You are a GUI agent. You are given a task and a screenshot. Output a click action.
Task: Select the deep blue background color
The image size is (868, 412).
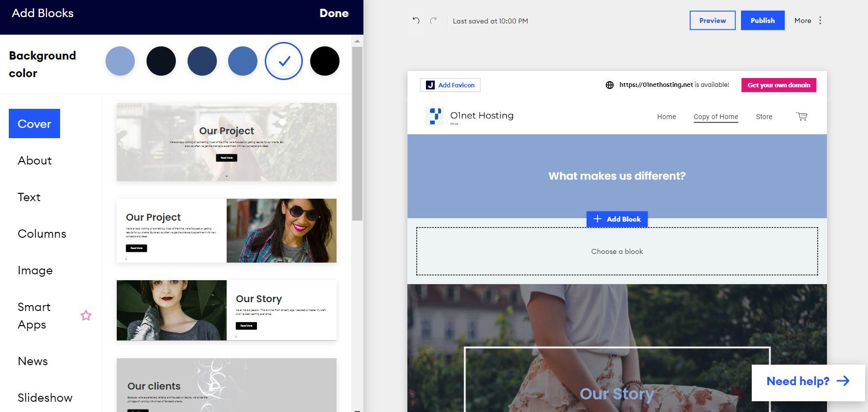(x=202, y=61)
